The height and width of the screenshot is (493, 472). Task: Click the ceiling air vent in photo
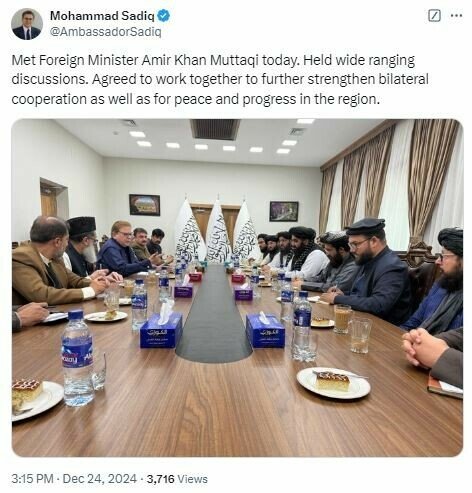point(215,129)
